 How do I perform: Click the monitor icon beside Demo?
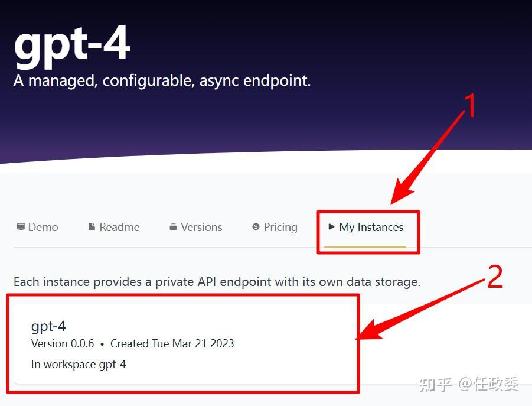click(x=21, y=227)
